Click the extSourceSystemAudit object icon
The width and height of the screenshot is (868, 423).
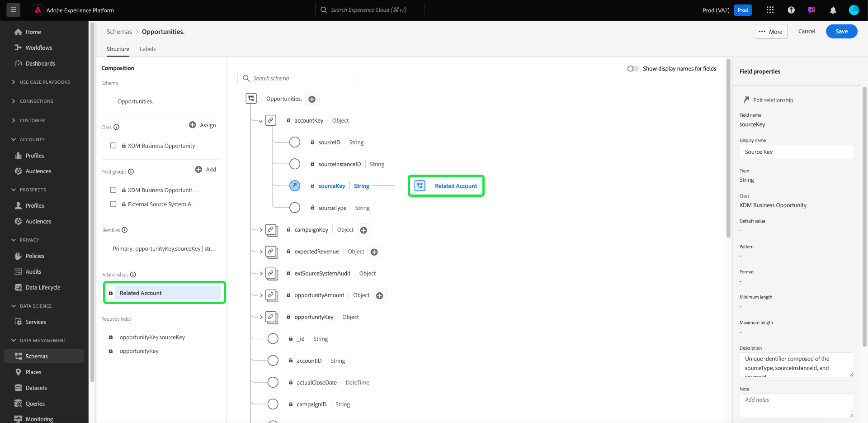(x=271, y=274)
